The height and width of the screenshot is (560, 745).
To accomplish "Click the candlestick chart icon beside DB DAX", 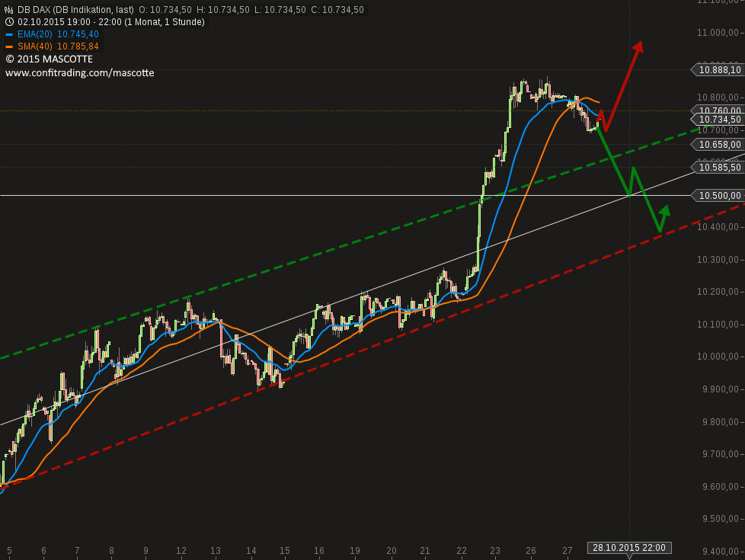I will pos(9,10).
